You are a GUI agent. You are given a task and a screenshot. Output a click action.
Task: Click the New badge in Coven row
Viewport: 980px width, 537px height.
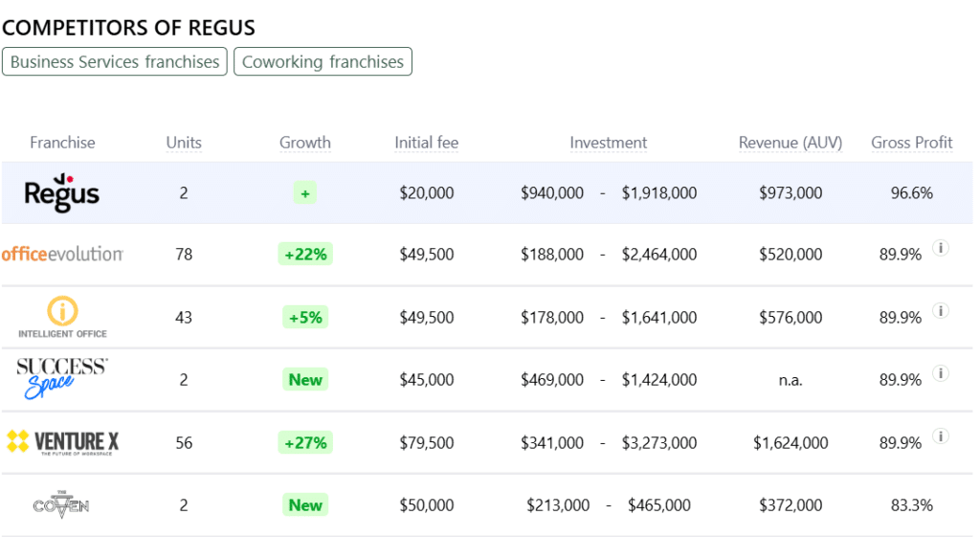coord(305,505)
